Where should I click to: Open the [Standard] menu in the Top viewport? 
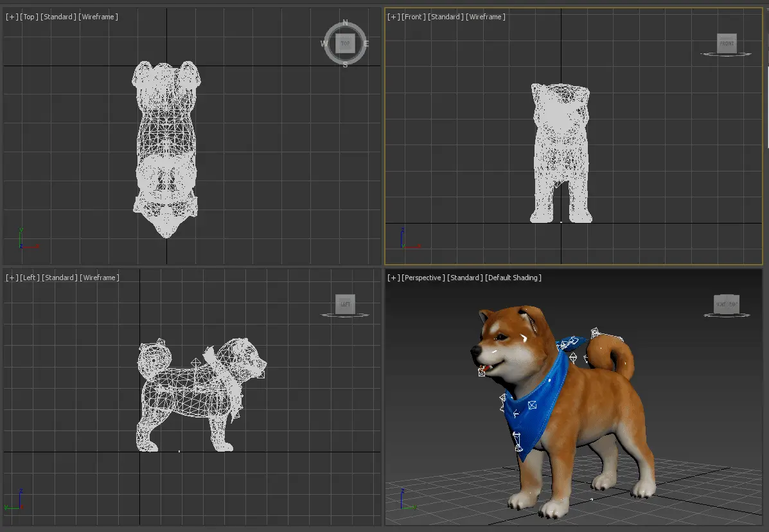pyautogui.click(x=58, y=17)
